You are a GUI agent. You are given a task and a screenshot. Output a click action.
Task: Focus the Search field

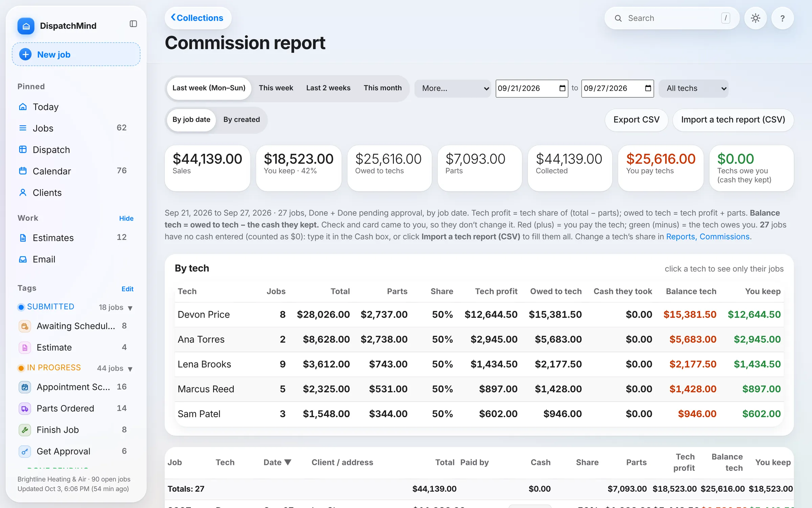pyautogui.click(x=672, y=18)
